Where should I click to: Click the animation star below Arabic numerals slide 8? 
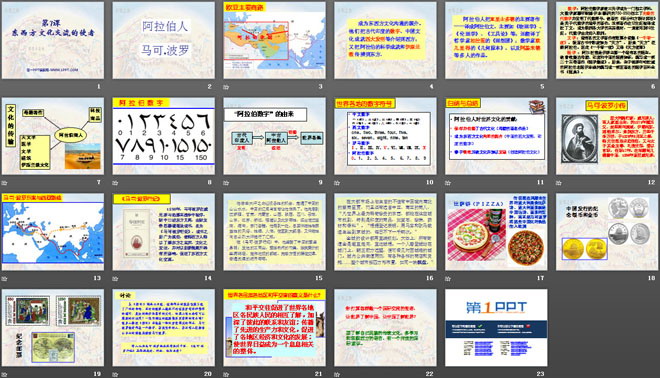(x=115, y=183)
